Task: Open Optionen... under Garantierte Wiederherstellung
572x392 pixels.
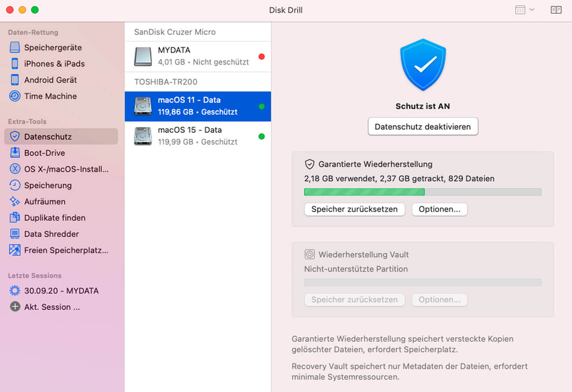Action: (x=440, y=209)
